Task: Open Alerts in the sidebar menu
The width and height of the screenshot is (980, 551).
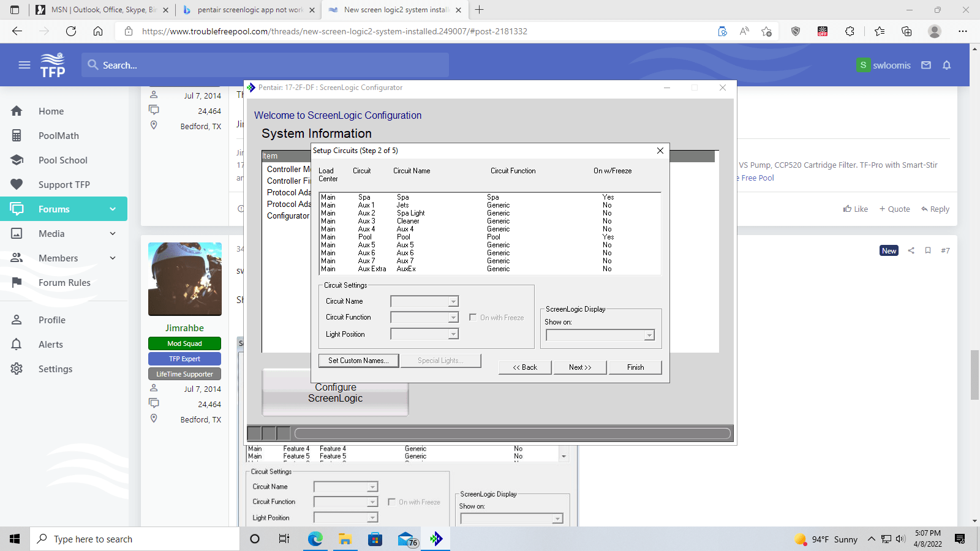Action: click(51, 344)
